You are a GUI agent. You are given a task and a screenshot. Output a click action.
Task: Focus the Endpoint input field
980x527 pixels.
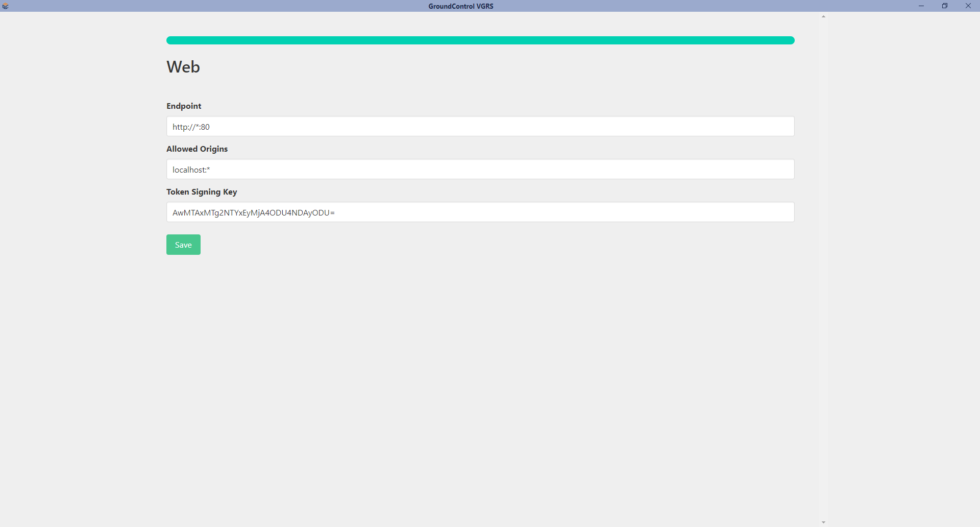[x=480, y=127]
